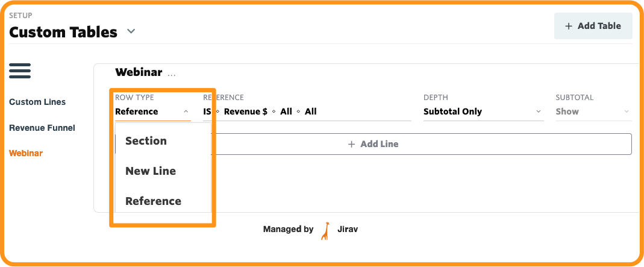This screenshot has height=267, width=644.
Task: Select the Webinar sidebar item
Action: [x=26, y=153]
